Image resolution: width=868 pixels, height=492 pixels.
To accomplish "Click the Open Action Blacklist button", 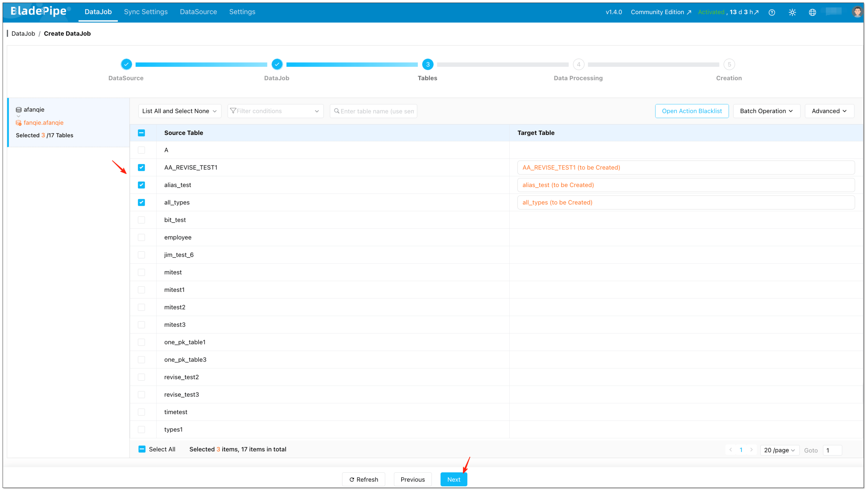I will (692, 111).
